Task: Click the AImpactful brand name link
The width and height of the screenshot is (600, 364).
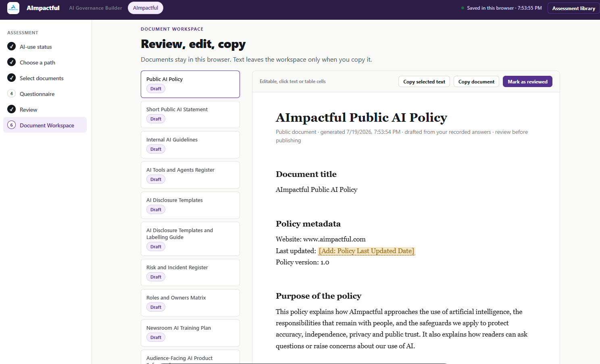Action: pyautogui.click(x=43, y=8)
